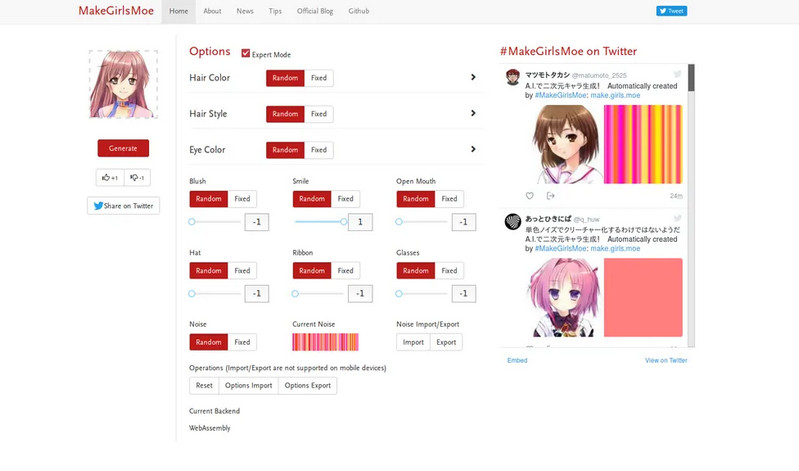Click the Blush value input field

click(x=257, y=222)
